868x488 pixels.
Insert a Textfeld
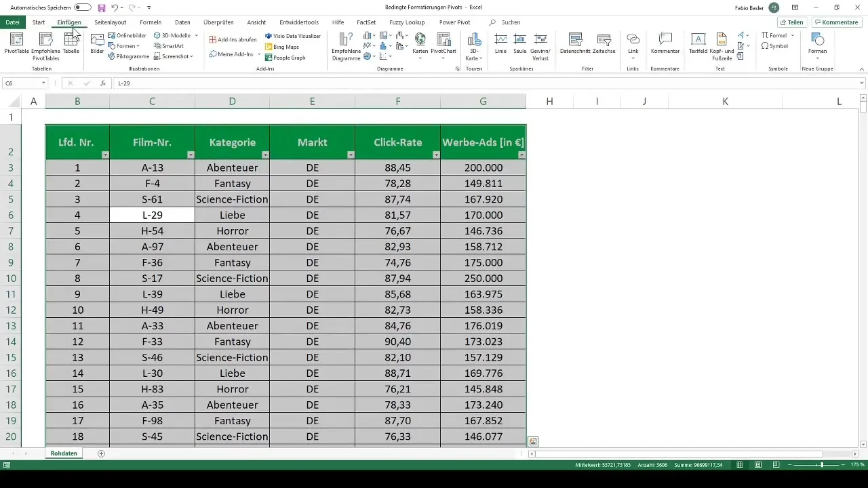click(698, 43)
